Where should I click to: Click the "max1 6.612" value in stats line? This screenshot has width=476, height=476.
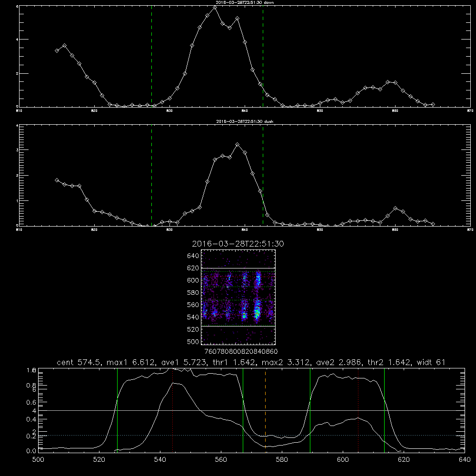(x=129, y=362)
